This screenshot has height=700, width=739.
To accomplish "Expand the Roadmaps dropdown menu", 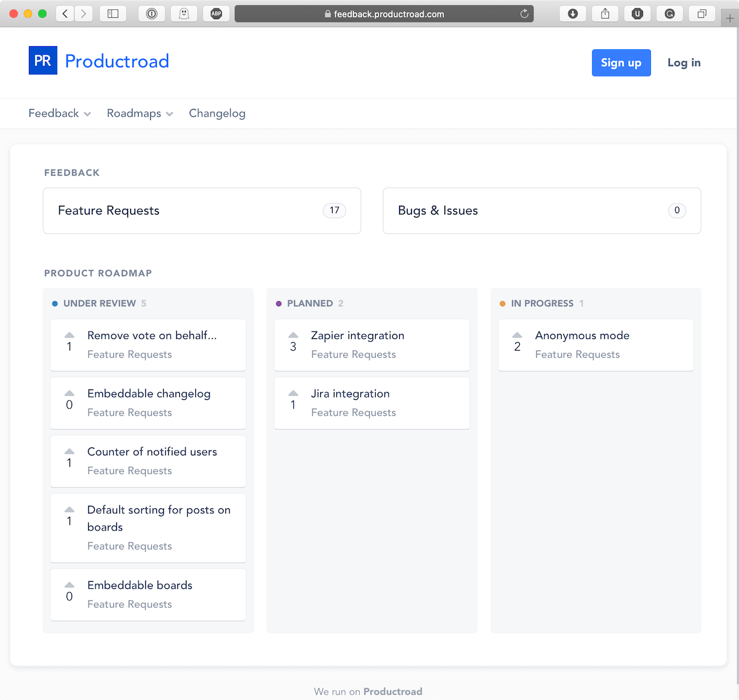I will (140, 113).
